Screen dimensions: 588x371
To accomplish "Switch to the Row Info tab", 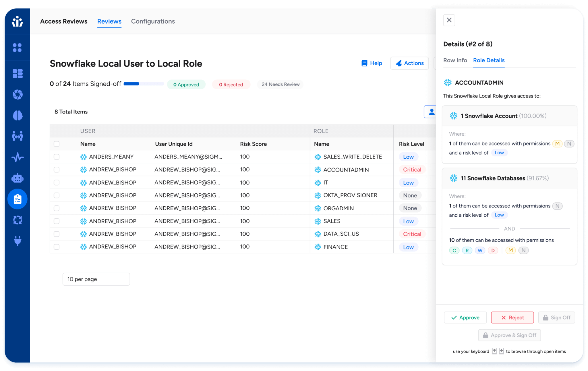I will (x=455, y=60).
